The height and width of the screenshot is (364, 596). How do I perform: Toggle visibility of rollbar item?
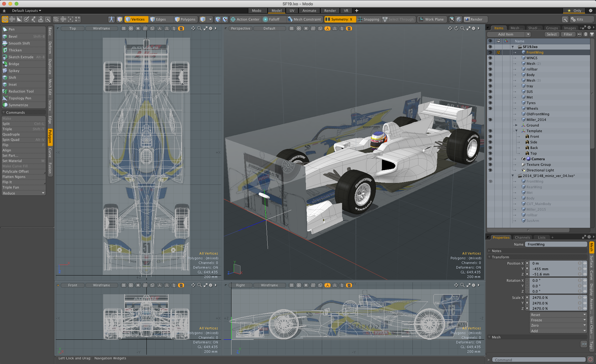click(490, 69)
